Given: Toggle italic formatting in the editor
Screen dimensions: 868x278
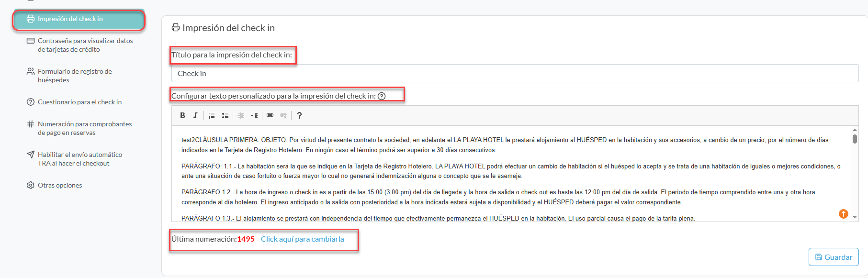Looking at the screenshot, I should pyautogui.click(x=195, y=115).
